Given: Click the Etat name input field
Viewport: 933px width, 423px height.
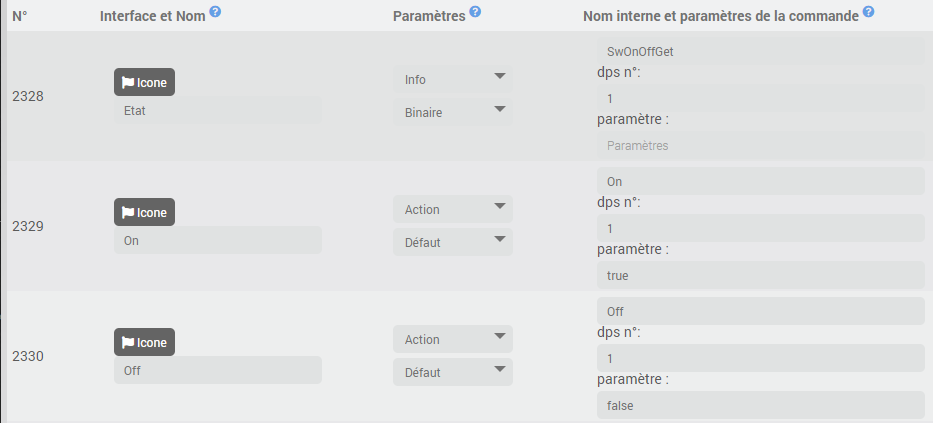Looking at the screenshot, I should click(x=217, y=111).
